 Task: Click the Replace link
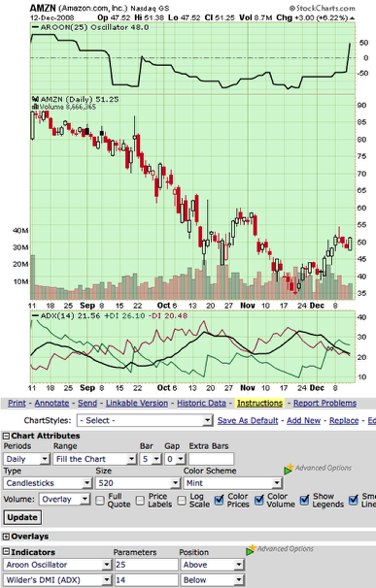coord(344,421)
